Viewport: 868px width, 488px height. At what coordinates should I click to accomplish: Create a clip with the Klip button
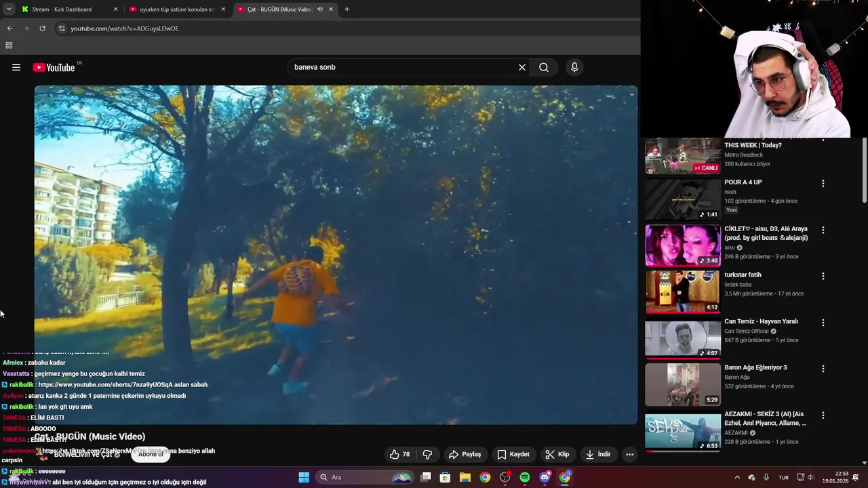tap(557, 454)
